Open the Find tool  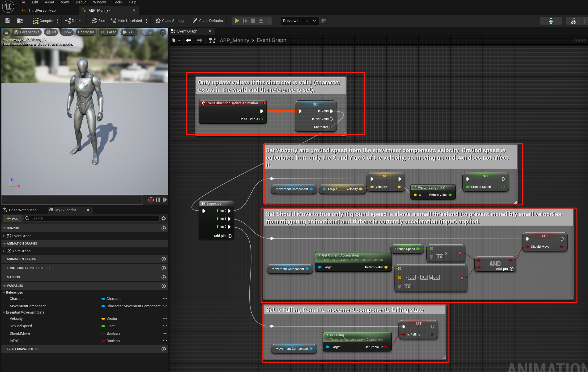pyautogui.click(x=98, y=21)
